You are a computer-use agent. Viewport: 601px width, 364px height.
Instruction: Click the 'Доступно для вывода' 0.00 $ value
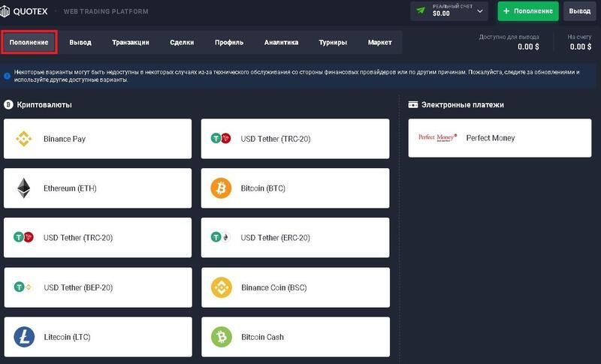click(528, 47)
